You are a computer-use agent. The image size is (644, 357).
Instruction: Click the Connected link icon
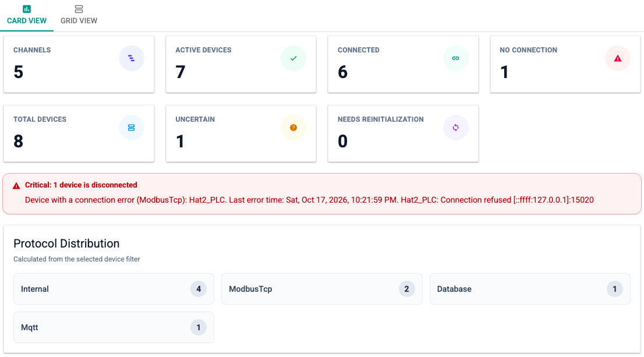click(x=455, y=58)
